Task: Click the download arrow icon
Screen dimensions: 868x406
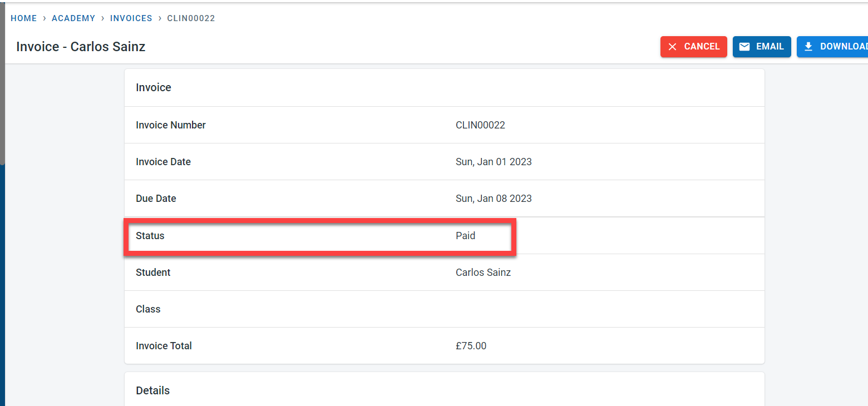Action: (808, 47)
